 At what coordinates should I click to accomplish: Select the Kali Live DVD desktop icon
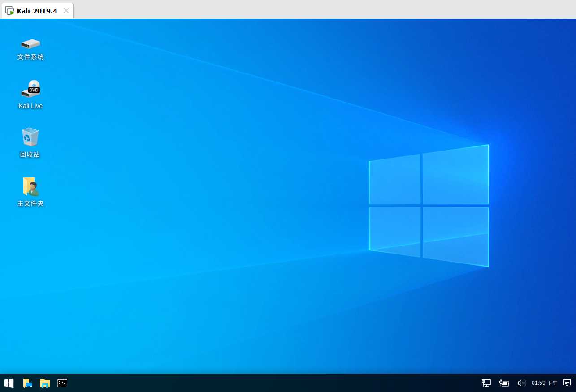30,89
